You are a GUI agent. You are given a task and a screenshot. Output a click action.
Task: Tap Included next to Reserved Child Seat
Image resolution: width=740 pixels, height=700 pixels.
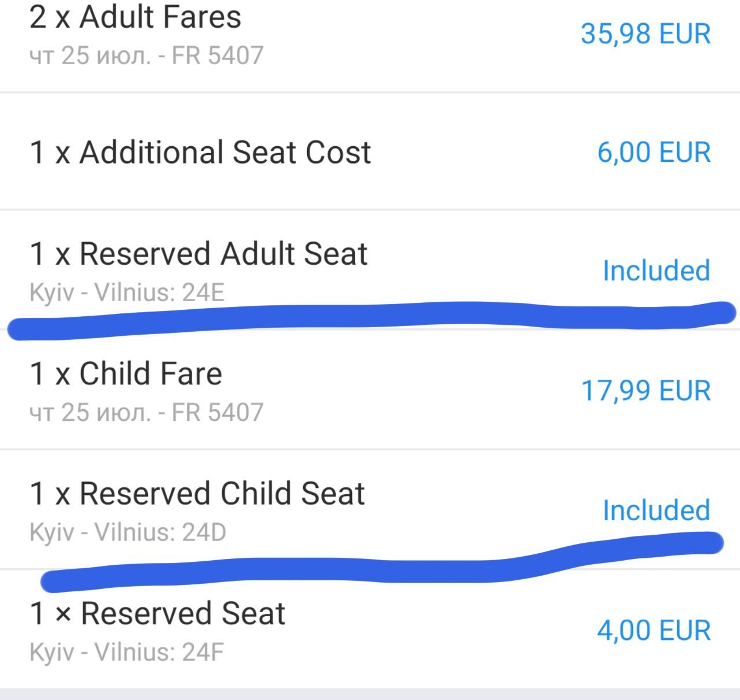coord(656,510)
